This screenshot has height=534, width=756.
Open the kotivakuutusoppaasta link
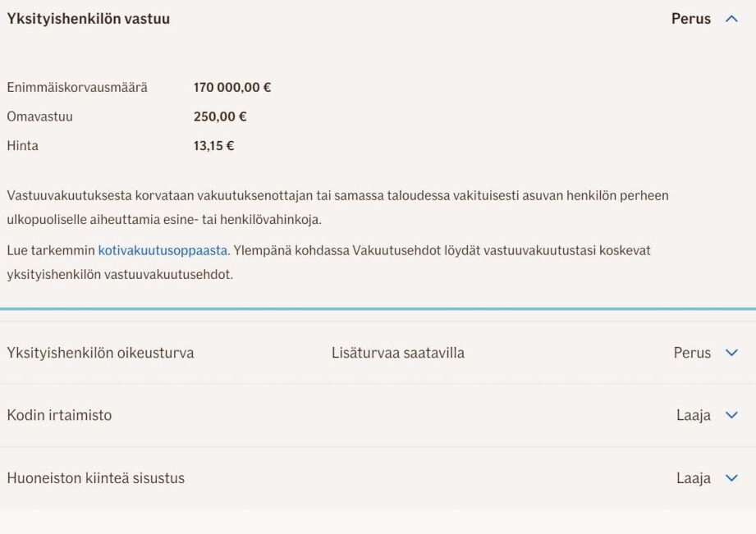(163, 251)
